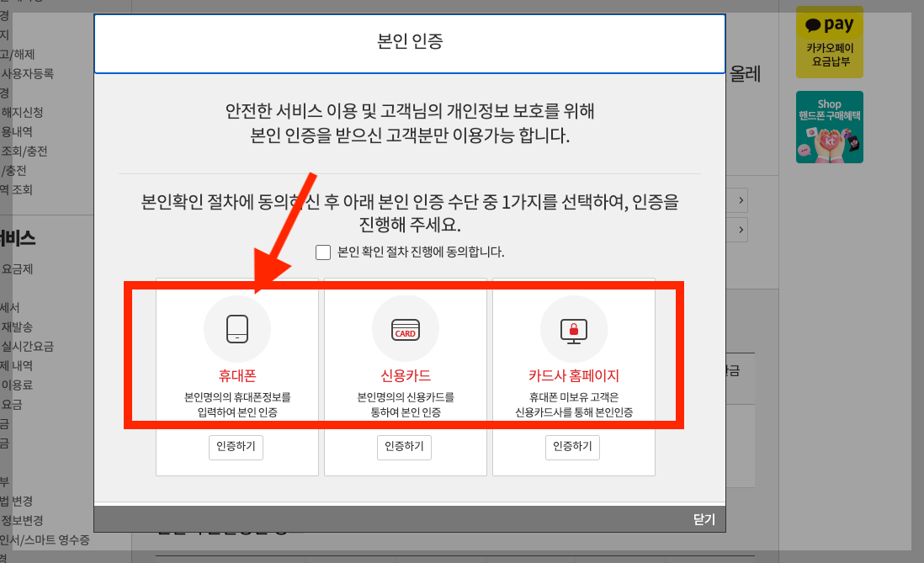Viewport: 924px width, 563px height.
Task: Click description 본인명의의 휴대폰정보를 입력하여 본인 인증
Action: (x=237, y=405)
